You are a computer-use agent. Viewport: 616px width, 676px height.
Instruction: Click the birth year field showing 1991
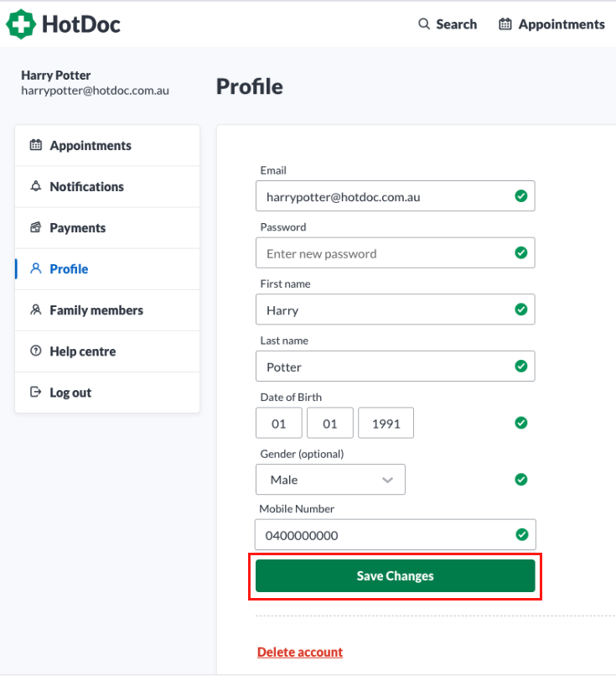386,423
